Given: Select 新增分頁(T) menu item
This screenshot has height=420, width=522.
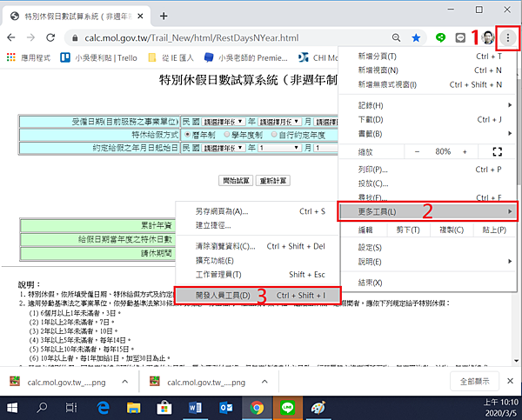Looking at the screenshot, I should pyautogui.click(x=427, y=57).
